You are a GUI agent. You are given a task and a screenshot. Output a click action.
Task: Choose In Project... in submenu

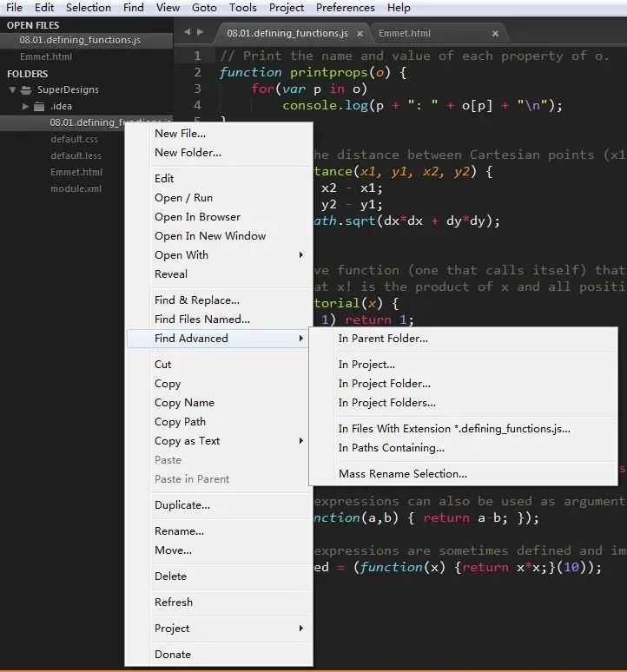463,365
